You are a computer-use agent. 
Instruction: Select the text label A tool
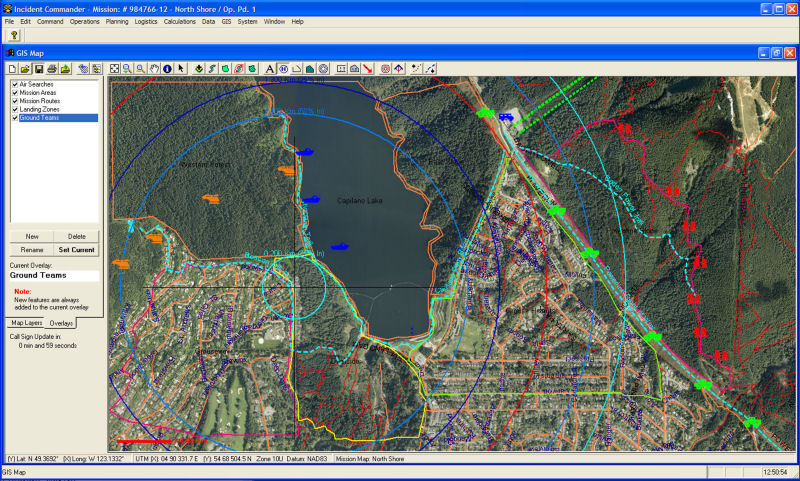[x=269, y=68]
